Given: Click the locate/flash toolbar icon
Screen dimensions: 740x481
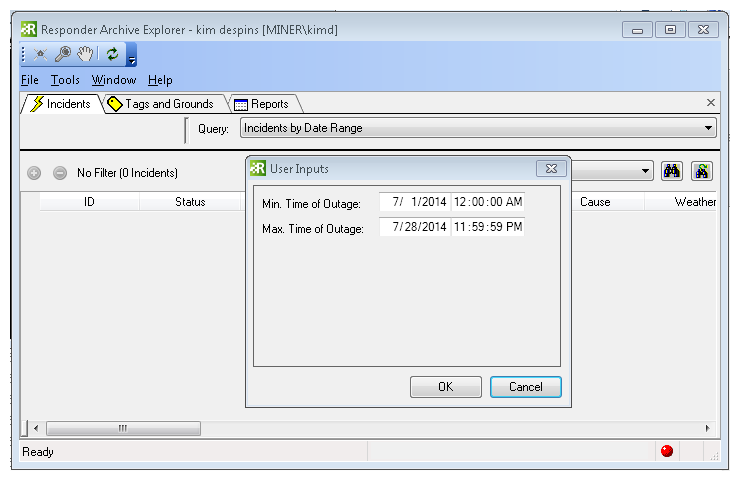Looking at the screenshot, I should pos(41,54).
